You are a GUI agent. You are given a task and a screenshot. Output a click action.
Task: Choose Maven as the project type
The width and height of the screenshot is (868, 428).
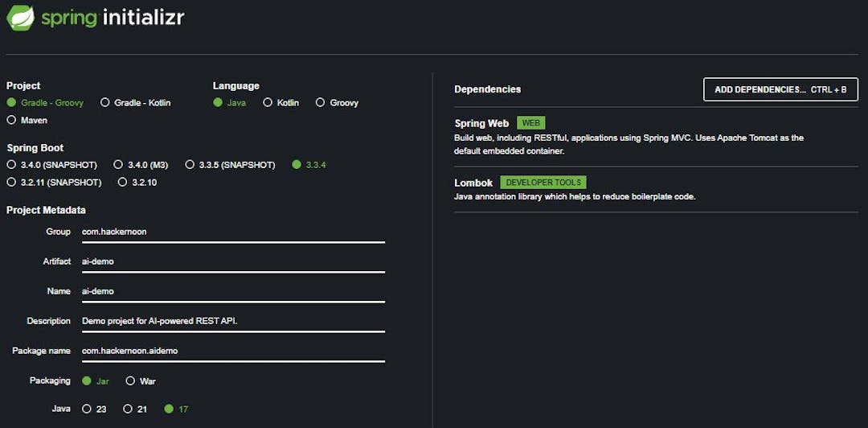click(x=11, y=121)
